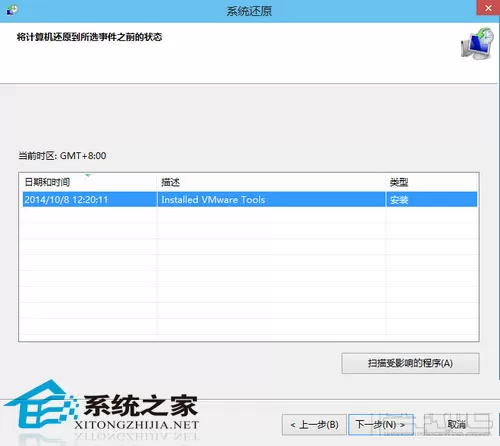Image resolution: width=500 pixels, height=446 pixels.
Task: Click the sort arrow above date column
Action: pos(88,175)
